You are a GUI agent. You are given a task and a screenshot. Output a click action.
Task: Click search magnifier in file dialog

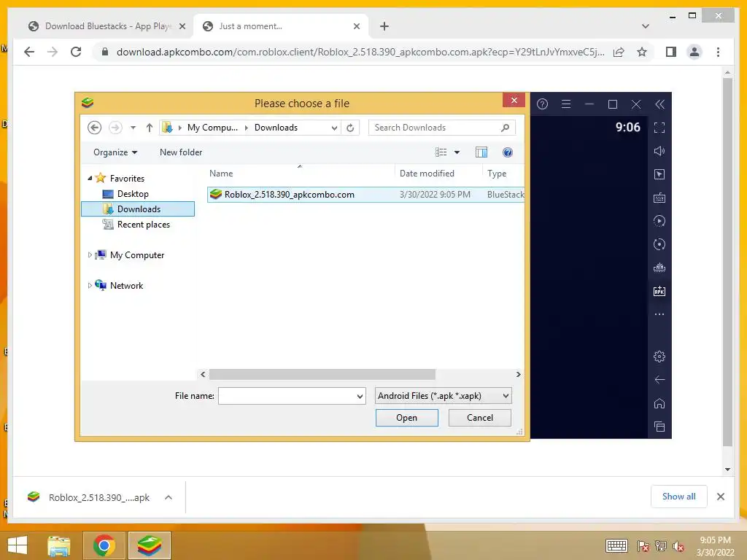[x=505, y=128]
